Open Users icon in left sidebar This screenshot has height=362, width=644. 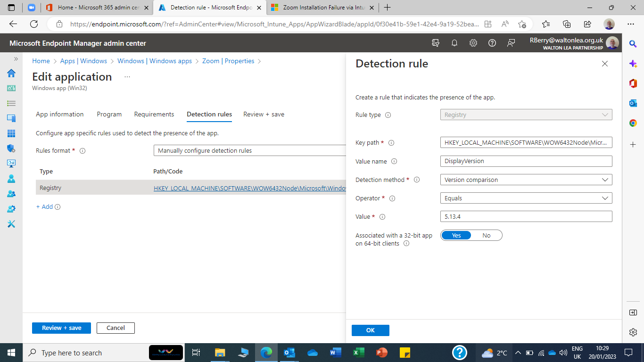[11, 179]
